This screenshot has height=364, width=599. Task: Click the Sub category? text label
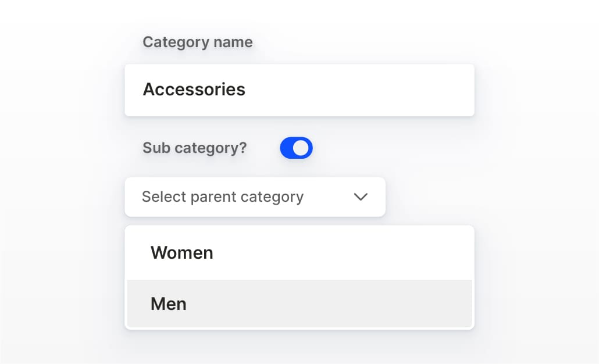click(194, 148)
